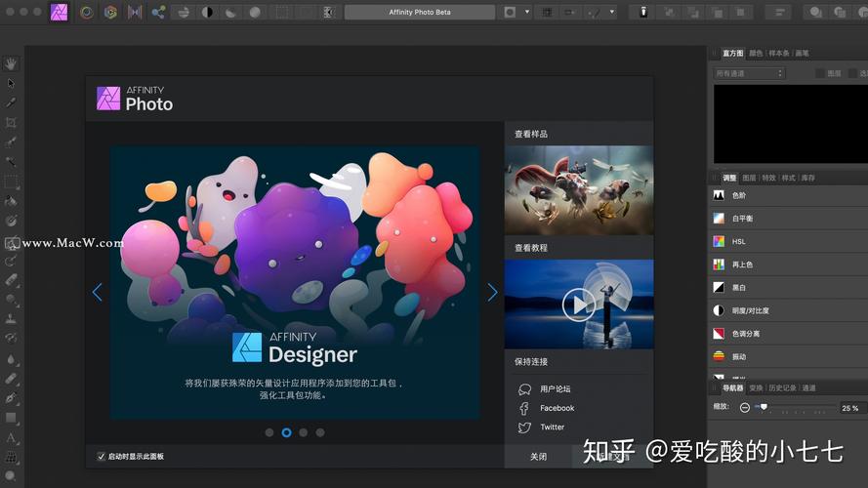Viewport: 868px width, 488px height.
Task: Select the Clone stamp tool
Action: [x=11, y=319]
